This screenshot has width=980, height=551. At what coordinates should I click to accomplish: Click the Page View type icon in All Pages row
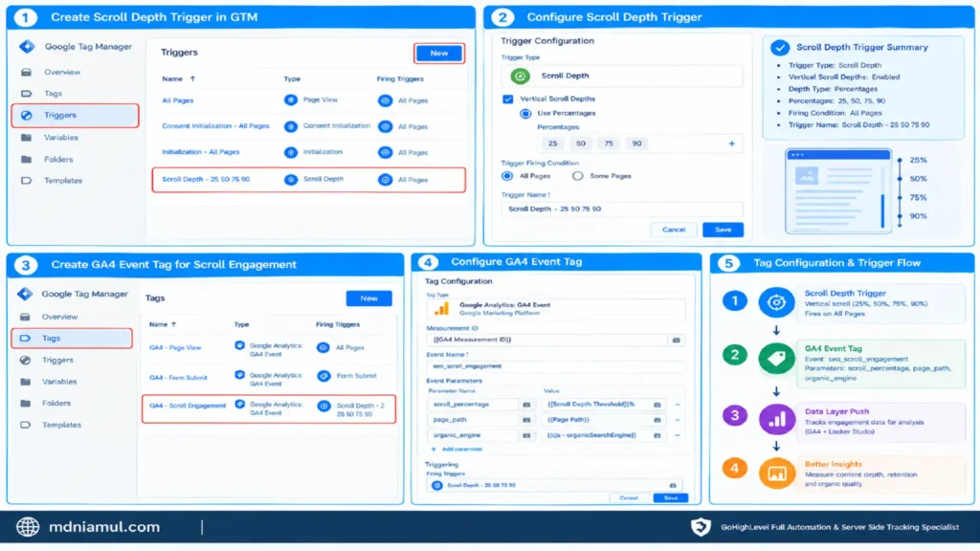(x=291, y=99)
